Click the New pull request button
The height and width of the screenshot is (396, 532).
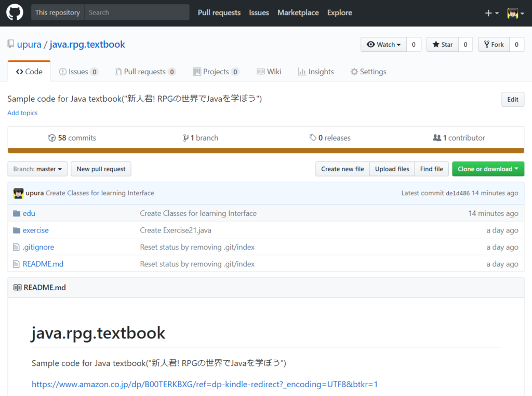pos(101,169)
